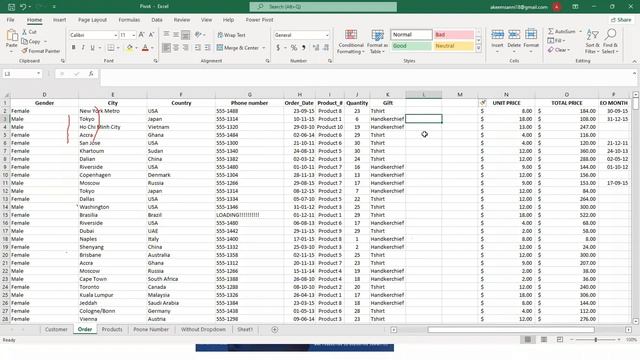
Task: Collapse the ribbon with the caret arrow
Action: [x=634, y=61]
